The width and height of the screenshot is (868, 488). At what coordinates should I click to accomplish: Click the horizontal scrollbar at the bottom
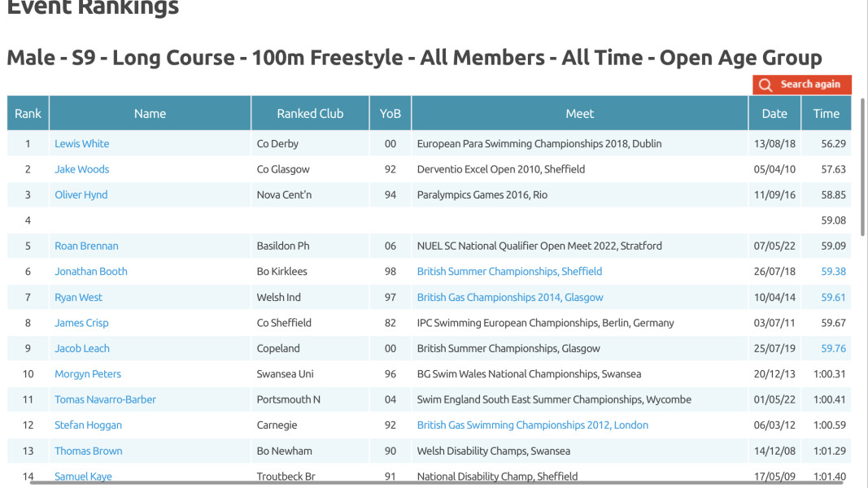point(437,482)
